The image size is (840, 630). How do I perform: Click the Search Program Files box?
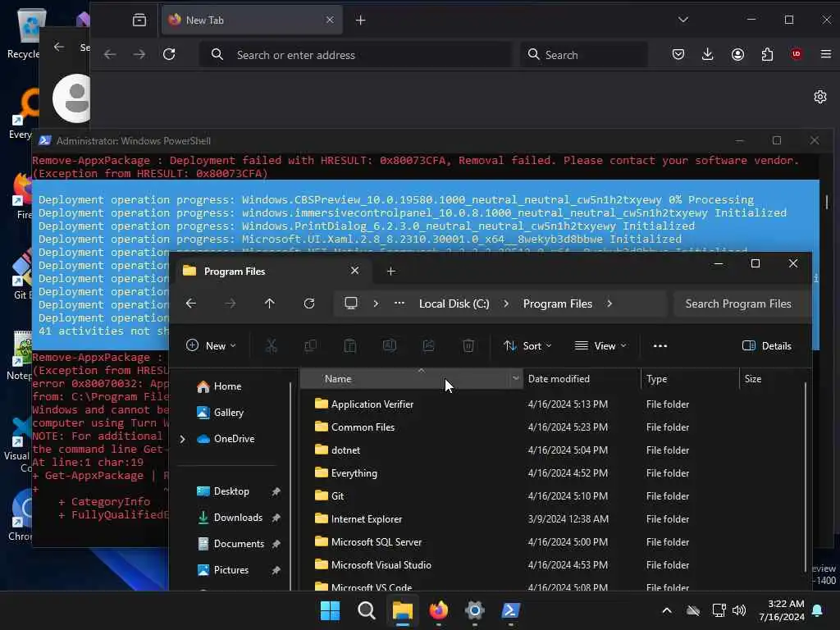click(x=742, y=304)
